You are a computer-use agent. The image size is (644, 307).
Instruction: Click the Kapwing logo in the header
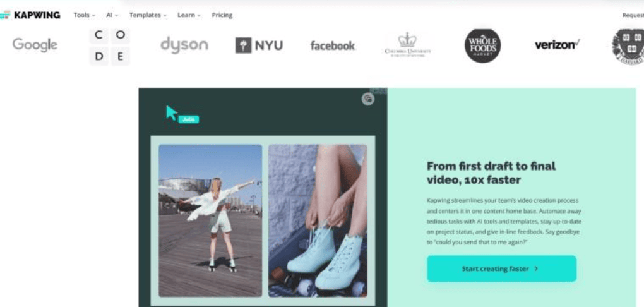point(30,15)
